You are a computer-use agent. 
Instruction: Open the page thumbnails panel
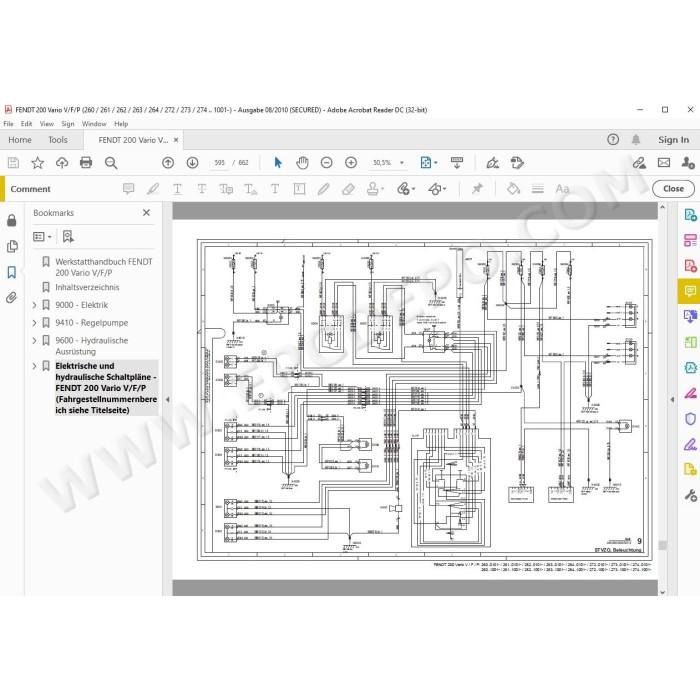12,246
